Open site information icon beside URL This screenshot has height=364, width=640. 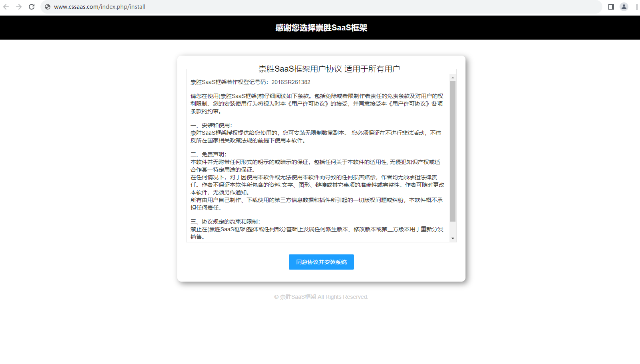pyautogui.click(x=48, y=7)
